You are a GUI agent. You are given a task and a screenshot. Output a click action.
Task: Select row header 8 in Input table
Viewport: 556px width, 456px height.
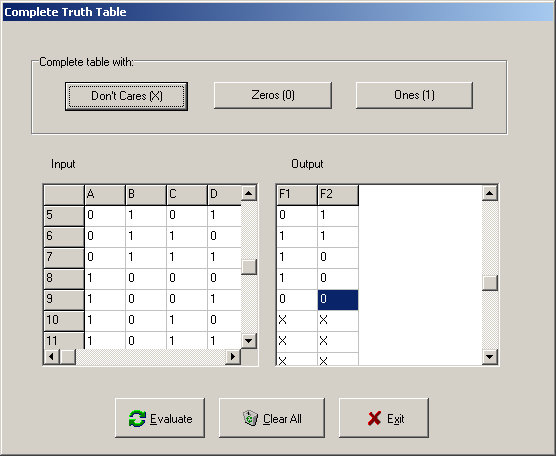tap(64, 278)
